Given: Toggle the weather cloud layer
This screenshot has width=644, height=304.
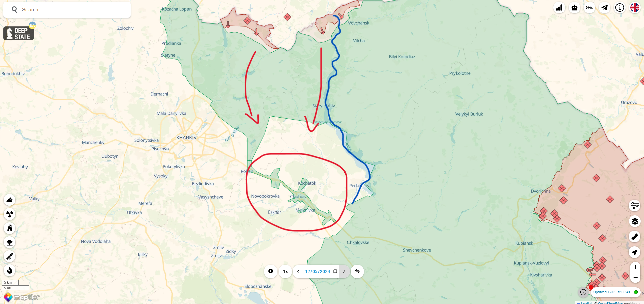Looking at the screenshot, I should pyautogui.click(x=10, y=200).
